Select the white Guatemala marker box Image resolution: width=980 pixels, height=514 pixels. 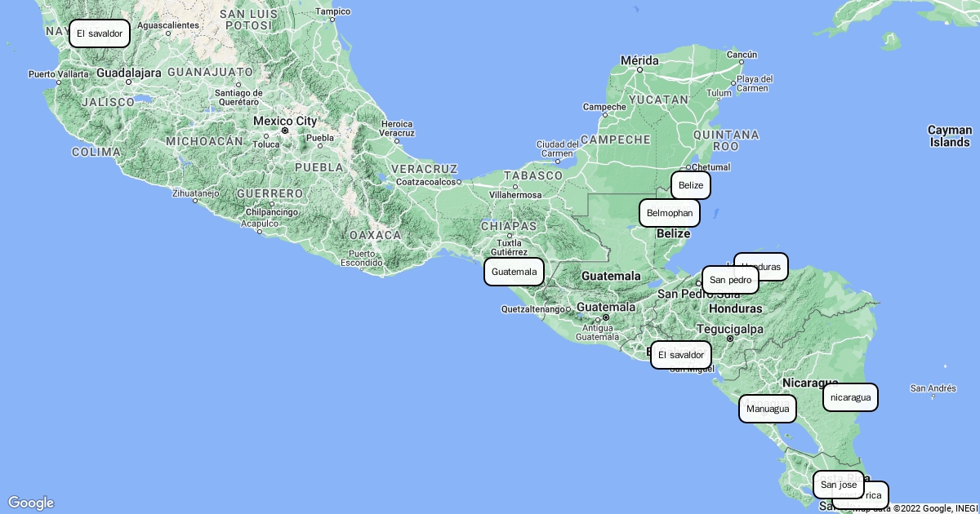click(x=514, y=272)
